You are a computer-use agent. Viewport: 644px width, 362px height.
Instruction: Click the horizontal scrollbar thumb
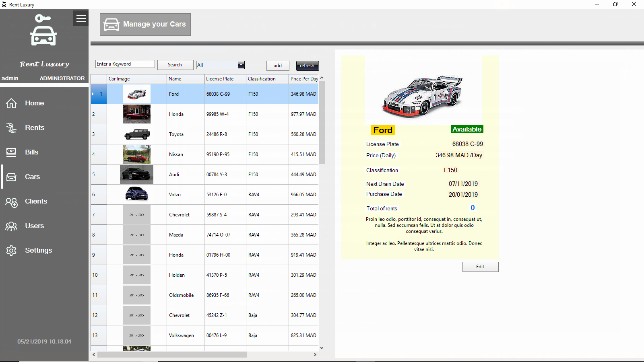coord(172,355)
